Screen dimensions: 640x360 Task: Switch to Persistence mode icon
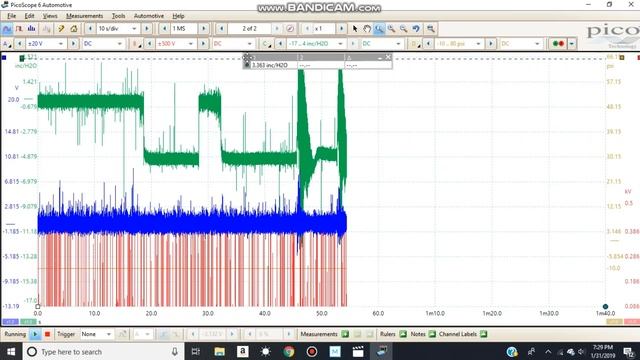click(19, 29)
